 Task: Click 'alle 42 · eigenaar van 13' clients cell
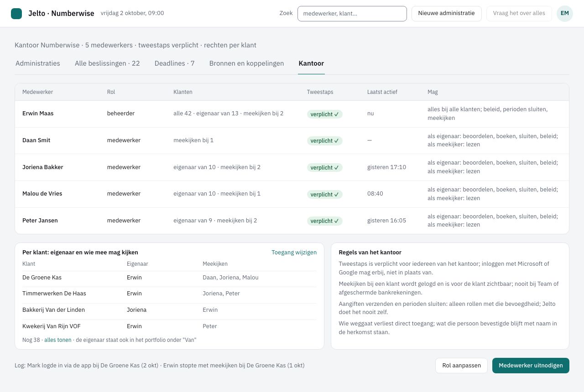pyautogui.click(x=229, y=113)
